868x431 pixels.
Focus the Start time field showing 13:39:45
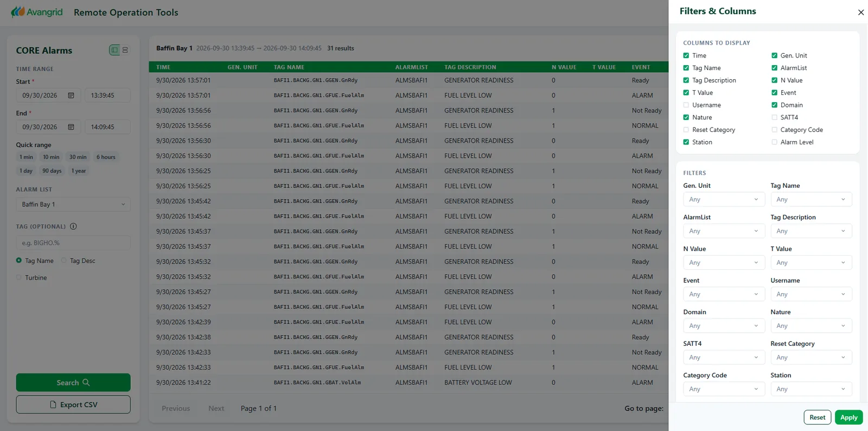point(107,96)
